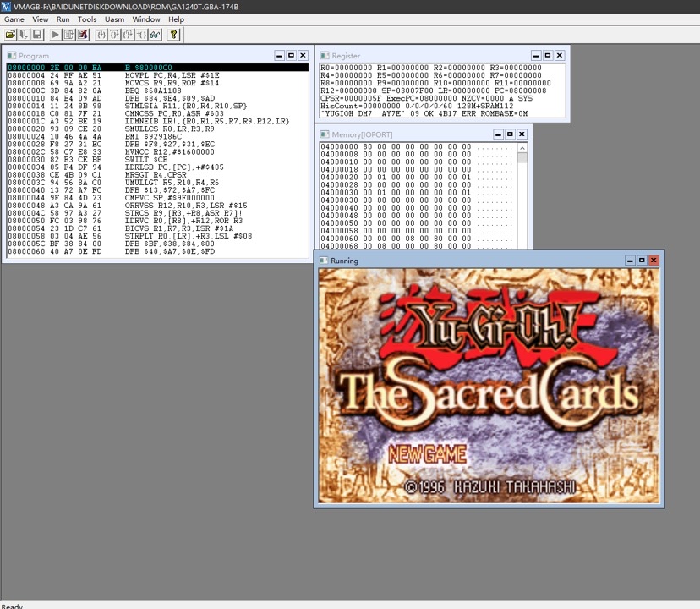Viewport: 700px width, 609px height.
Task: Click memory row 04000020 in Memory window
Action: click(417, 177)
